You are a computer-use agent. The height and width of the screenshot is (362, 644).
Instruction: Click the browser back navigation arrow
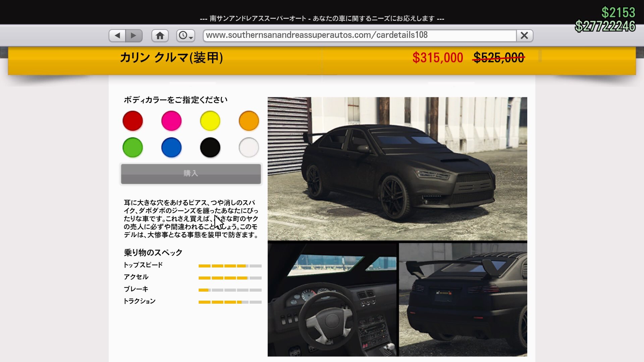[117, 35]
